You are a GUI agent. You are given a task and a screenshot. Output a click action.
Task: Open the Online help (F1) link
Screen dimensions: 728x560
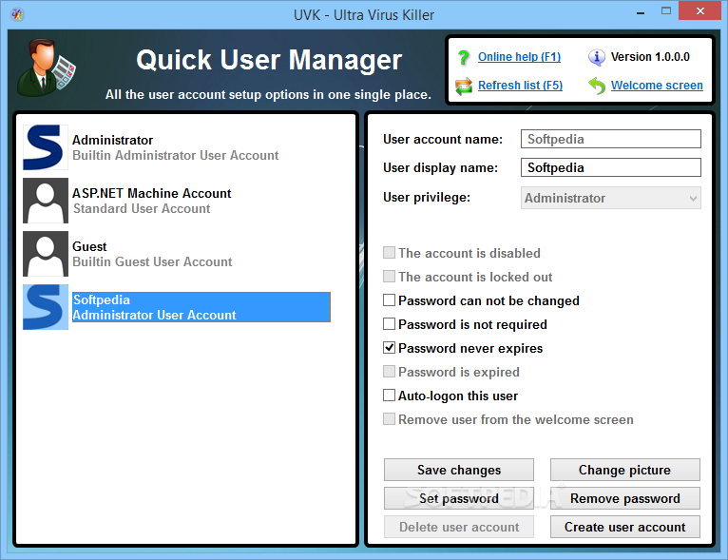pos(519,57)
